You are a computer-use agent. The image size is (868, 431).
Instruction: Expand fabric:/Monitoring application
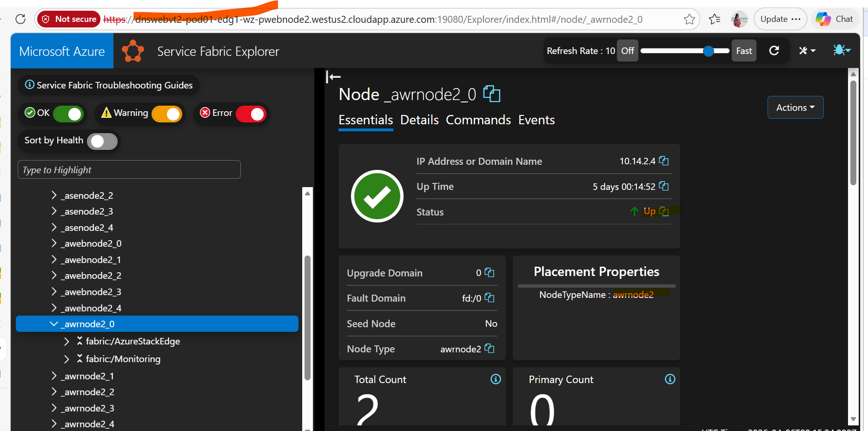pyautogui.click(x=66, y=359)
